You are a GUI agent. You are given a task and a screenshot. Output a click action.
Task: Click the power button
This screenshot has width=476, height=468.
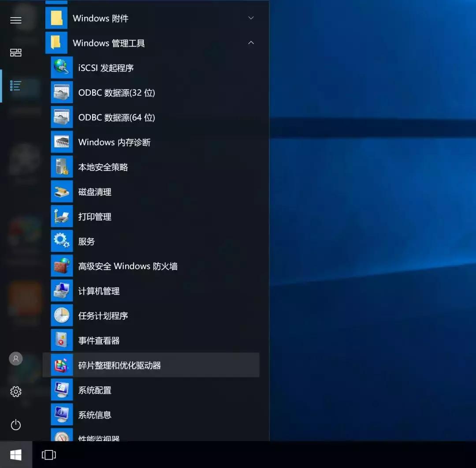[15, 425]
